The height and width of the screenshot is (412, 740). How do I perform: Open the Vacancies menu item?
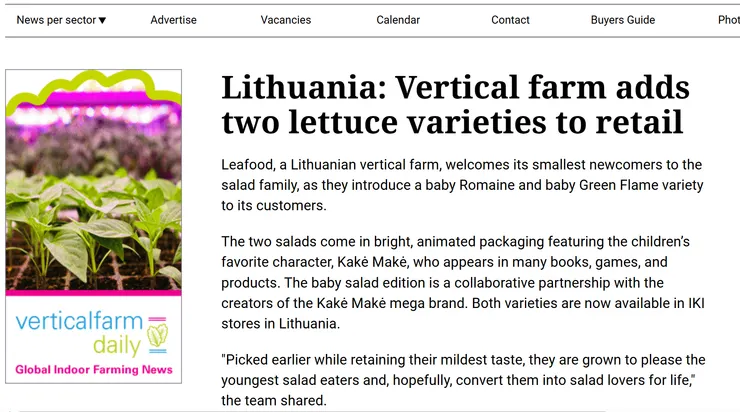(x=286, y=20)
